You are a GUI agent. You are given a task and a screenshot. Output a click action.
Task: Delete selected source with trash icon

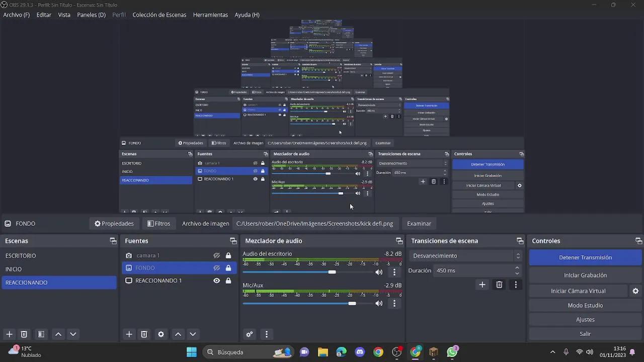pos(144,334)
